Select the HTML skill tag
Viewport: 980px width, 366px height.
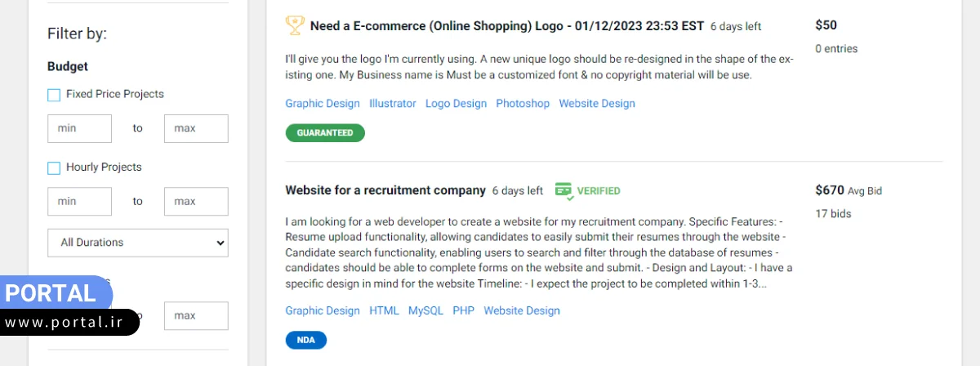(x=384, y=310)
